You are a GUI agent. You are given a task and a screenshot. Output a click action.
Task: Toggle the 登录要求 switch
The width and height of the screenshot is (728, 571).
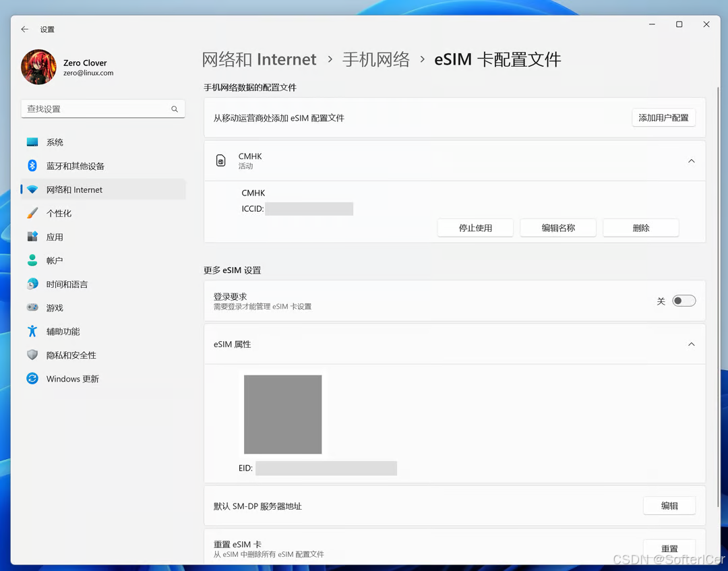[x=684, y=301]
